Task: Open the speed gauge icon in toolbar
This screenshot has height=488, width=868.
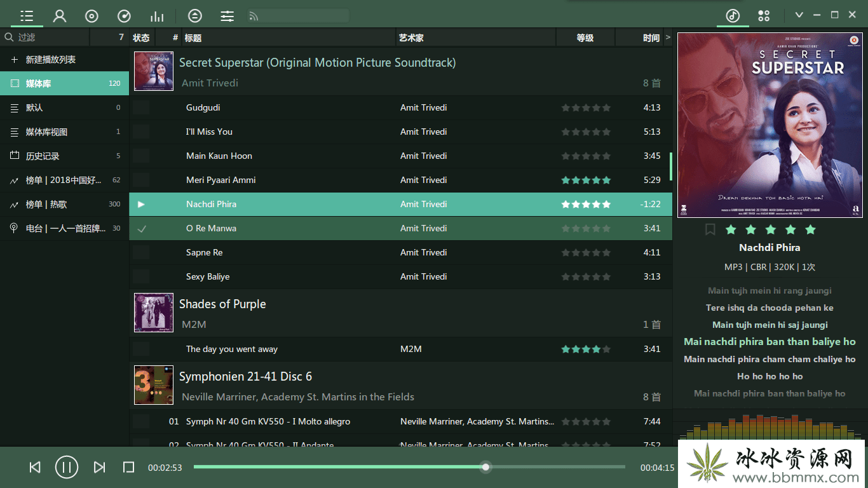Action: tap(125, 16)
